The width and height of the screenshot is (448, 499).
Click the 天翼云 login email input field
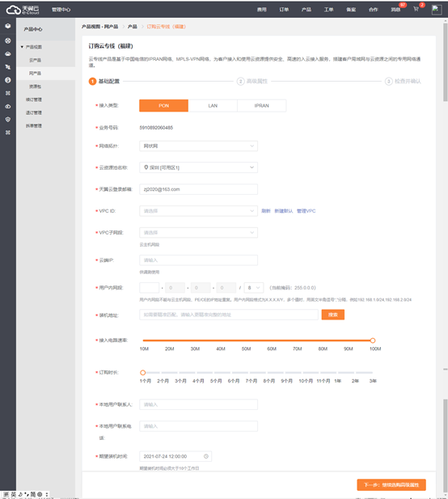point(198,189)
